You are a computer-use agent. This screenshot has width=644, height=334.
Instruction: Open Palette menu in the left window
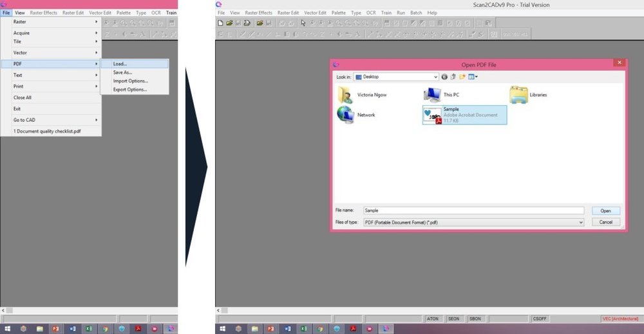click(124, 13)
